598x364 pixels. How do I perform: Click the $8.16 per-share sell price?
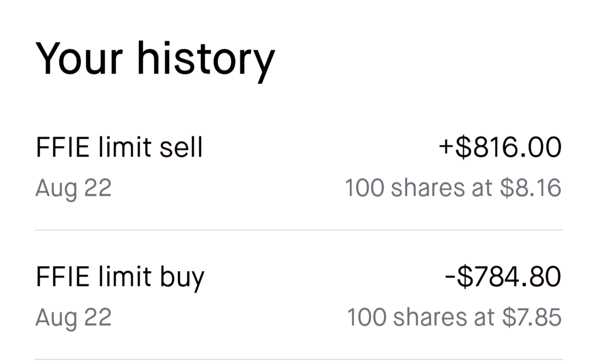[531, 188]
